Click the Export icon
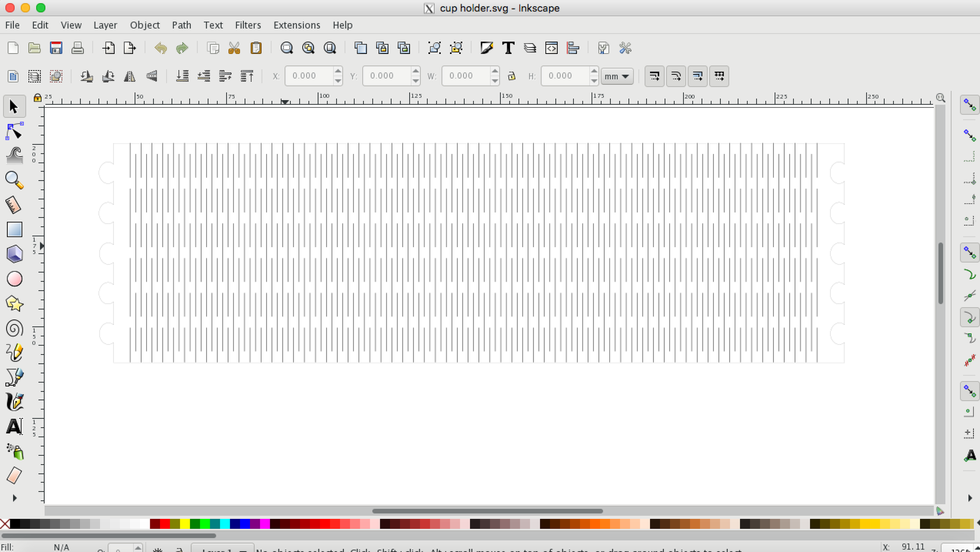 coord(130,48)
